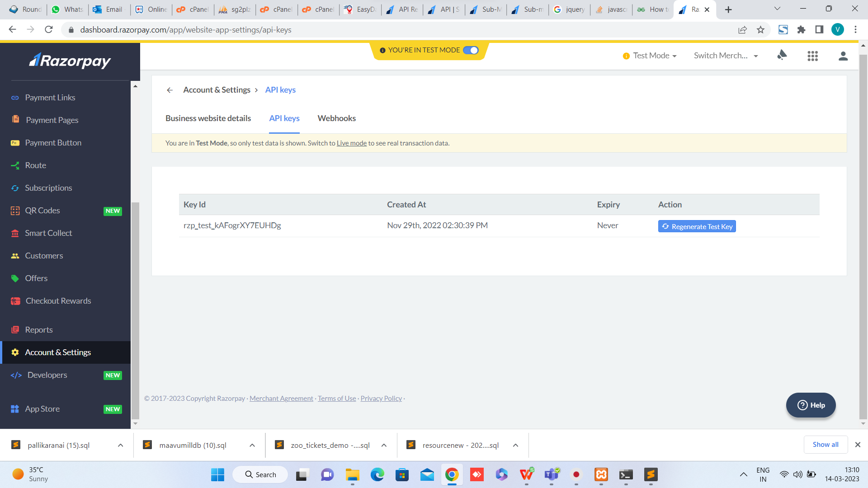Screen dimensions: 868x488
Task: Expand the Test Mode dropdown
Action: [x=654, y=56]
